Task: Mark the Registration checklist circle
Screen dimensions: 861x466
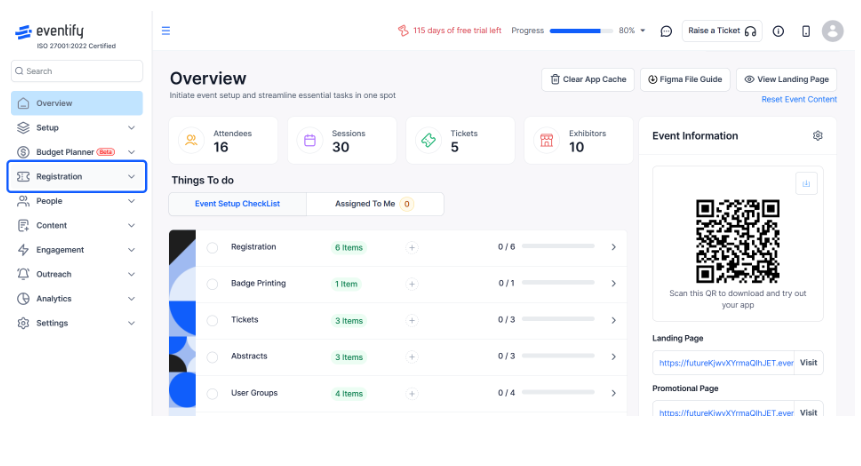Action: point(212,248)
